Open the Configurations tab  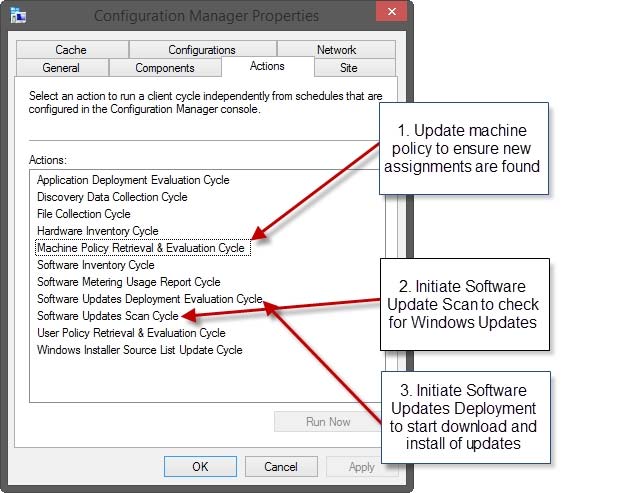tap(202, 49)
